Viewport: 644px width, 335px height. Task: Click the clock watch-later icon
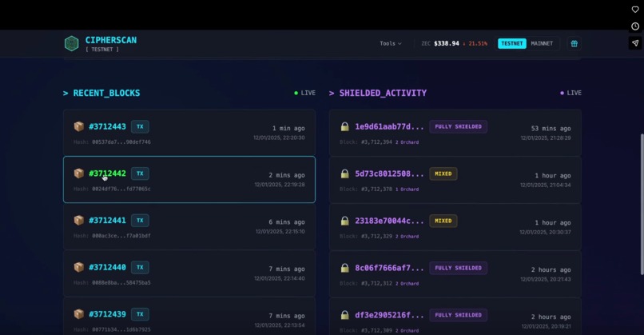point(635,26)
